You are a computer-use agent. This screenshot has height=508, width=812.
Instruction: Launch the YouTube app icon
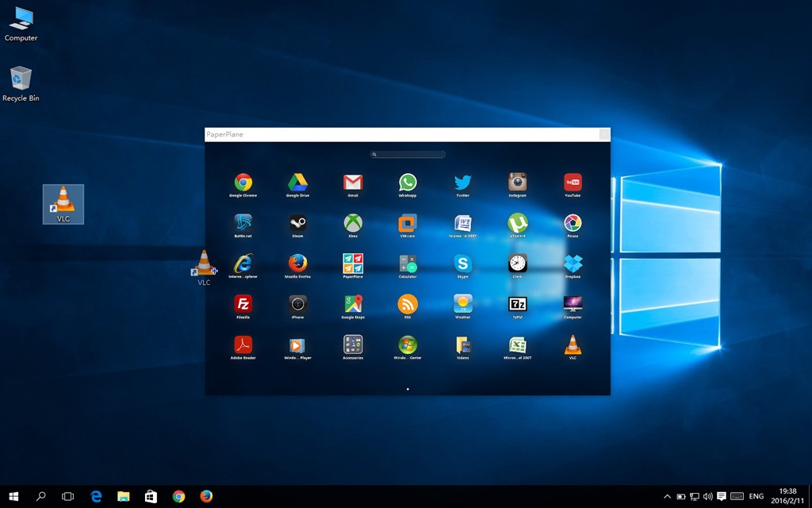(x=573, y=183)
